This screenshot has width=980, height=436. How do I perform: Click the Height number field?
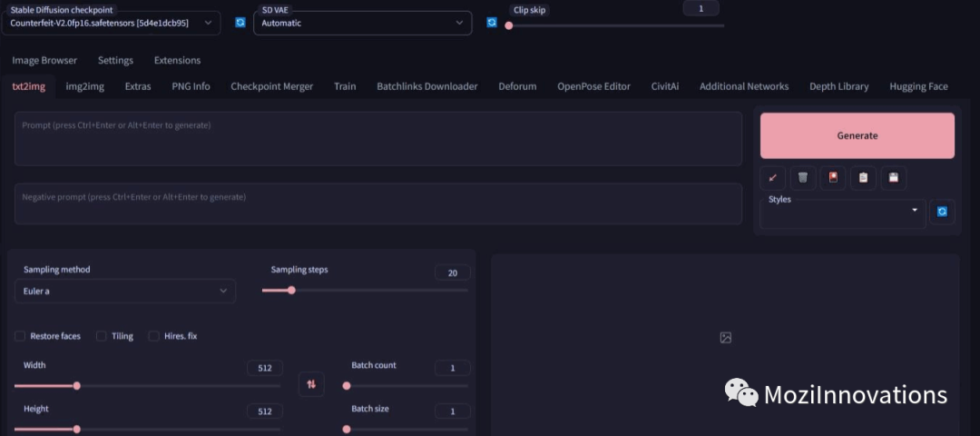click(x=265, y=411)
